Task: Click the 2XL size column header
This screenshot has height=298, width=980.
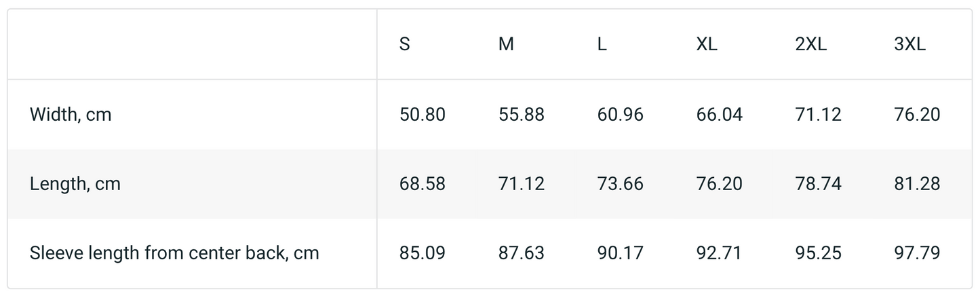Action: pos(811,45)
